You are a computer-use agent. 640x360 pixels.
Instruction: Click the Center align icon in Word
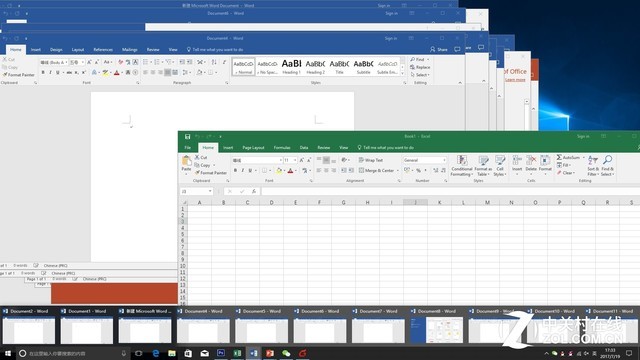click(x=153, y=73)
